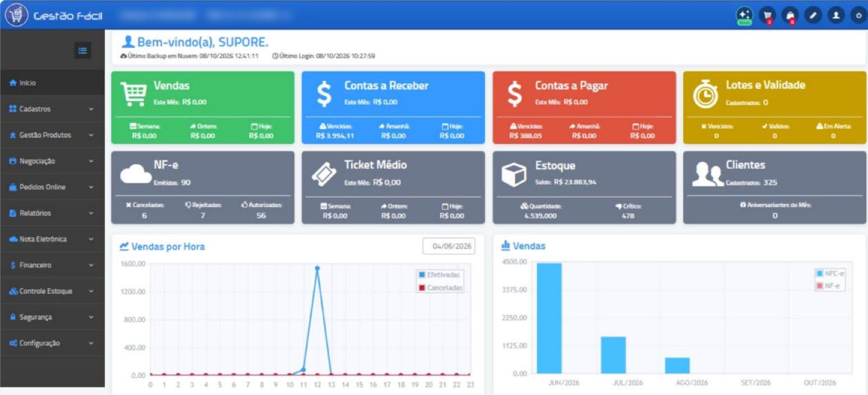The width and height of the screenshot is (868, 395).
Task: Go to Início in the sidebar
Action: click(52, 83)
